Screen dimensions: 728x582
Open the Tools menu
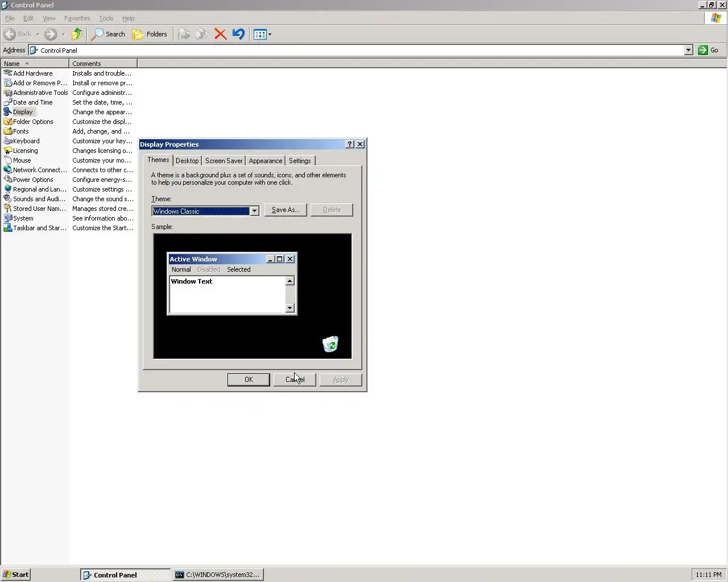[106, 18]
